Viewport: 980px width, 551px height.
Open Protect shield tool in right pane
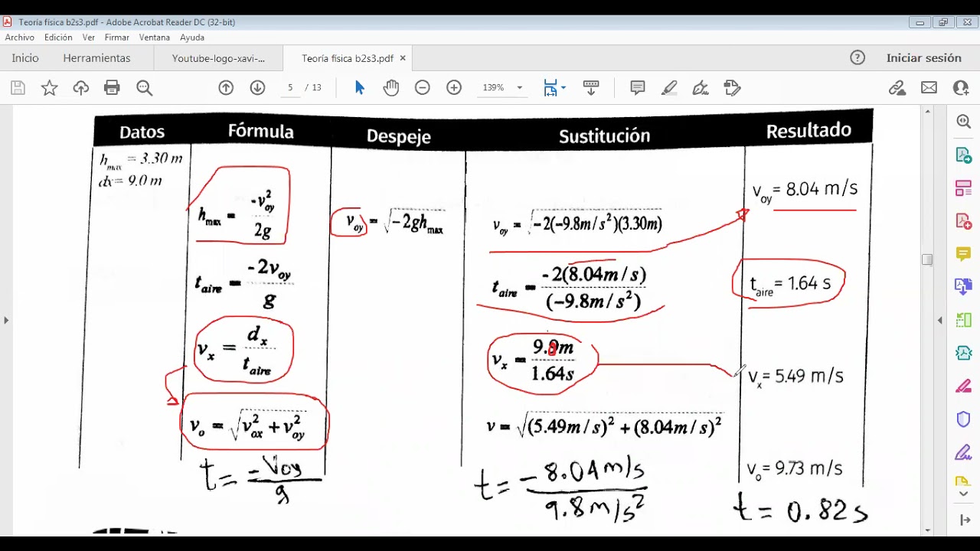pyautogui.click(x=963, y=419)
